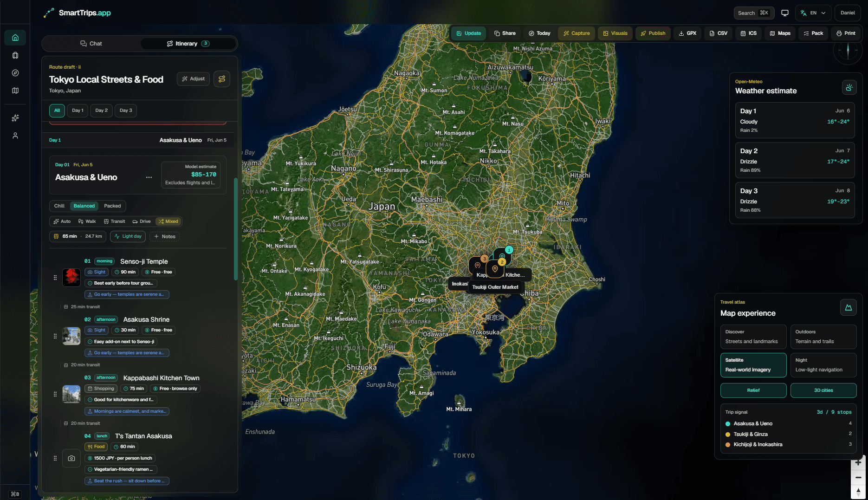Filter itinerary to Day 2
Screen dimensions: 868x500
[101, 110]
